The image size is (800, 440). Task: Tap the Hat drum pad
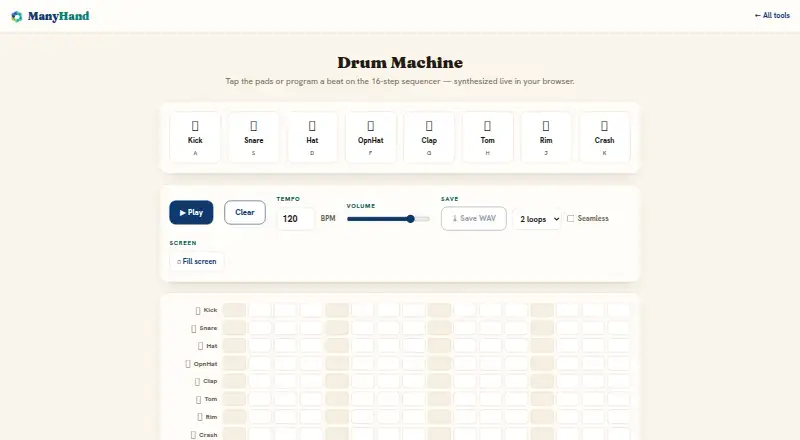click(x=312, y=137)
